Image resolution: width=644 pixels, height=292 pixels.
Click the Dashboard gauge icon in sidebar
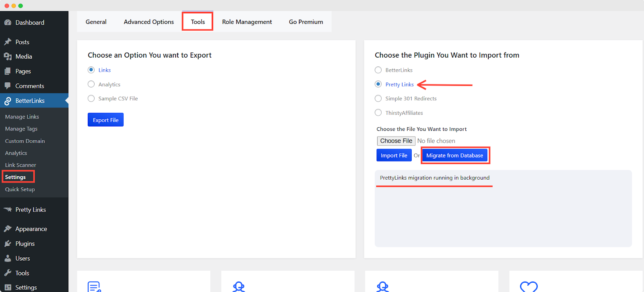[8, 23]
